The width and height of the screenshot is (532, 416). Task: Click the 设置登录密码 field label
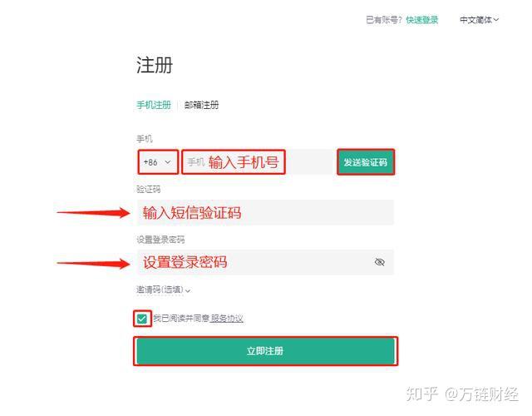[x=160, y=240]
